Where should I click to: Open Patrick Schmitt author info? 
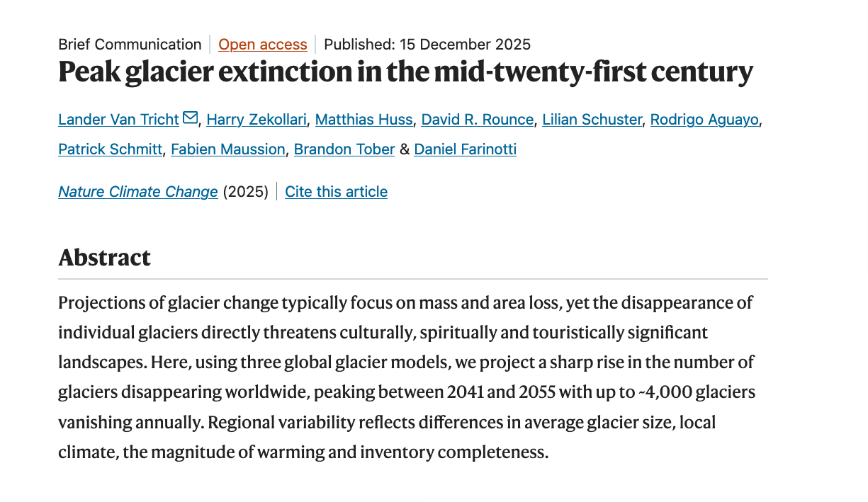[x=111, y=149]
